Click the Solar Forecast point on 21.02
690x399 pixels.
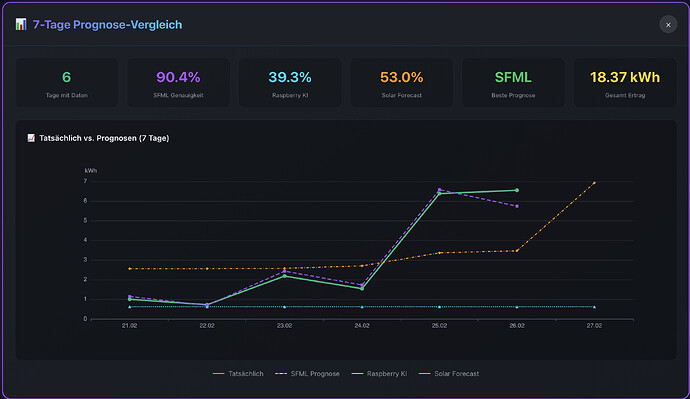129,268
